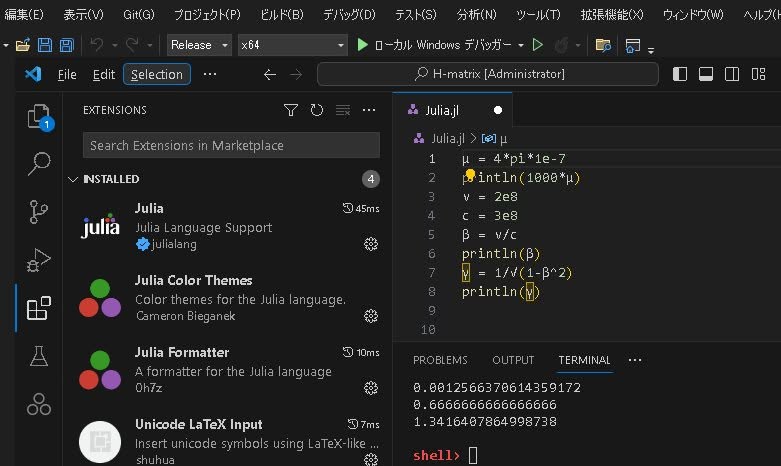Open the Explorer view in activity bar
Viewport: 781px width, 466px height.
(39, 116)
